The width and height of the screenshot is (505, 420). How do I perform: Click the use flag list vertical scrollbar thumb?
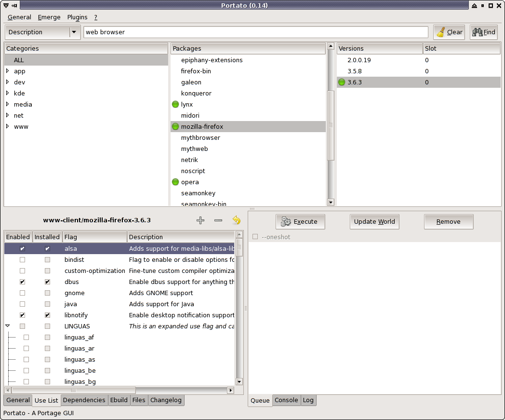tap(239, 247)
